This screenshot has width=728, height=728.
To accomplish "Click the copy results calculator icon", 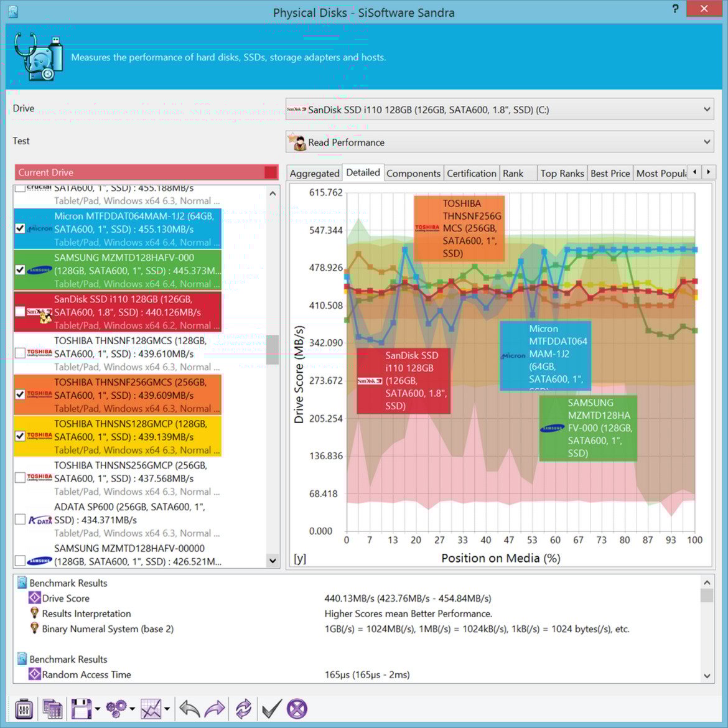I will [52, 709].
